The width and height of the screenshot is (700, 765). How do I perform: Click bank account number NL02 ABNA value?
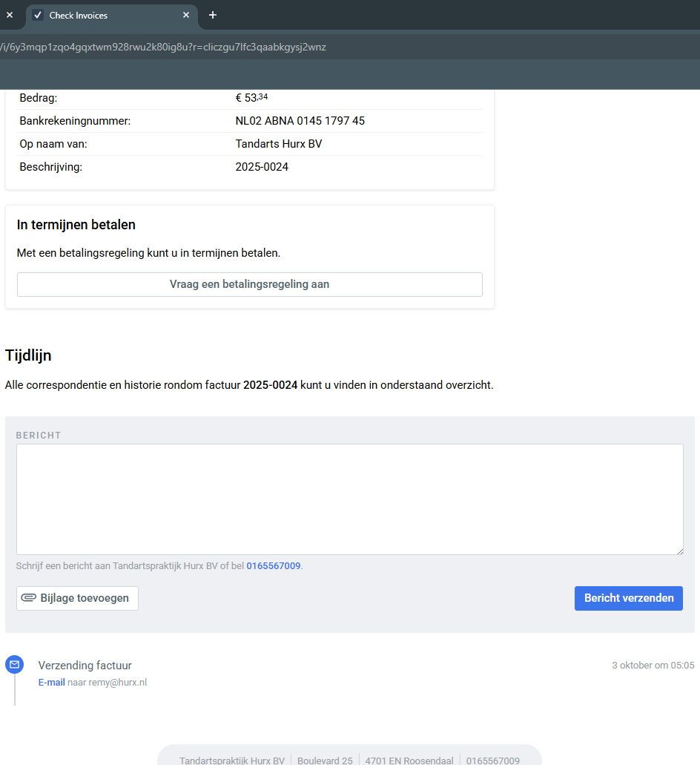300,121
